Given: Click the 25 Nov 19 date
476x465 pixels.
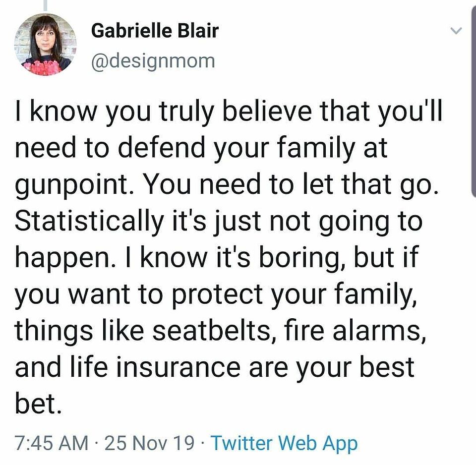Looking at the screenshot, I should click(149, 443).
